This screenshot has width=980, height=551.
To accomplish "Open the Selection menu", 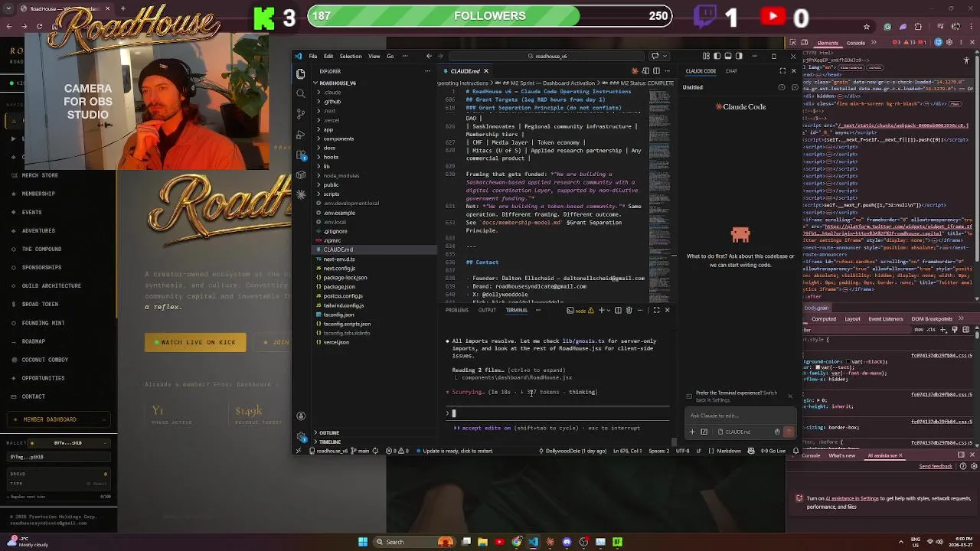I will tap(351, 56).
